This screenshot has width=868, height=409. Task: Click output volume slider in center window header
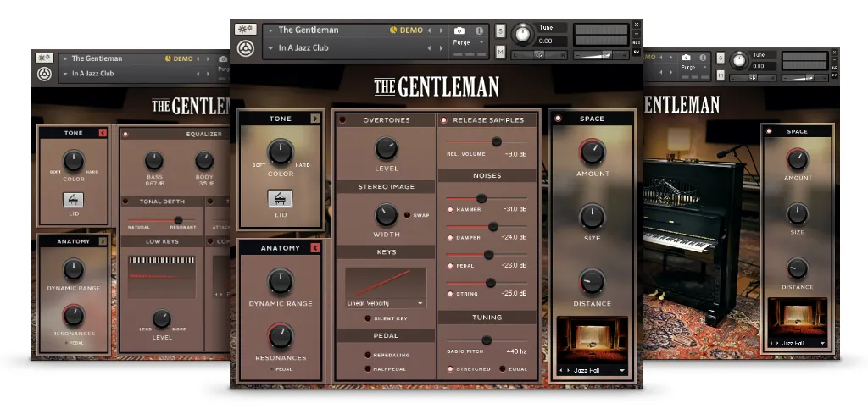point(601,55)
